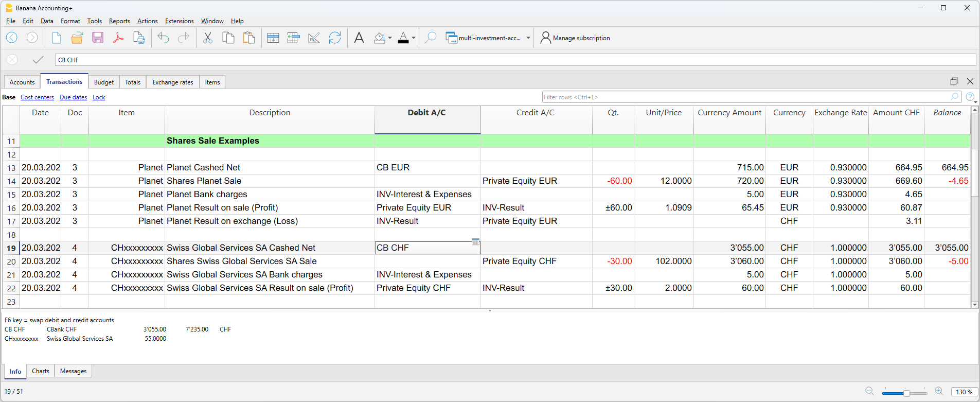Click the cancel edit X icon
Viewport: 980px width, 402px height.
pos(12,60)
